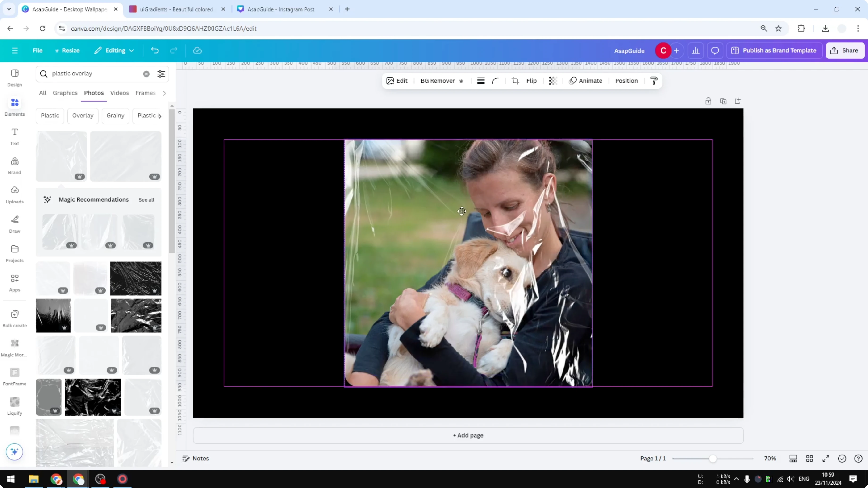The width and height of the screenshot is (868, 488).
Task: Open the Transparency settings
Action: pos(553,80)
